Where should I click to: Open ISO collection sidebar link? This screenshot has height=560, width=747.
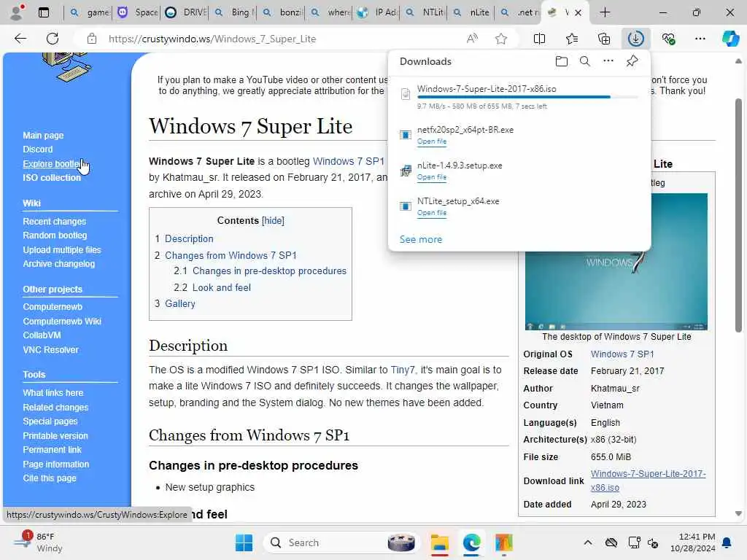[52, 178]
